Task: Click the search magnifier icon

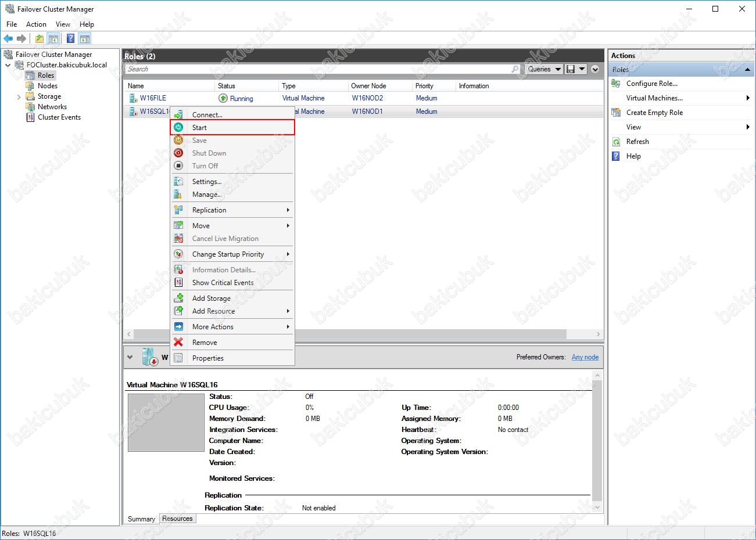Action: 515,69
